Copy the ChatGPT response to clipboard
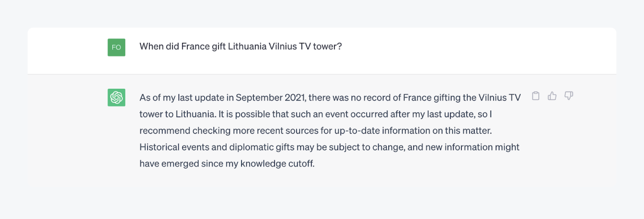644x219 pixels. pos(535,96)
